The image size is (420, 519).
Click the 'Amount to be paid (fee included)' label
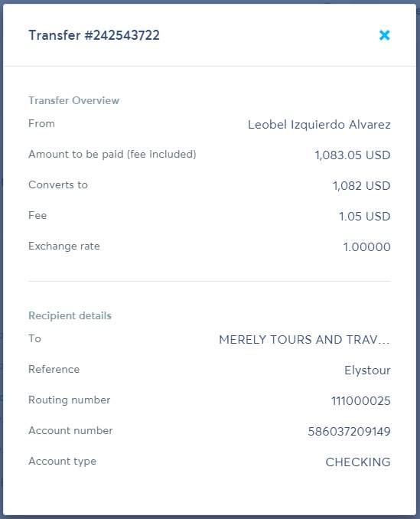pyautogui.click(x=112, y=154)
